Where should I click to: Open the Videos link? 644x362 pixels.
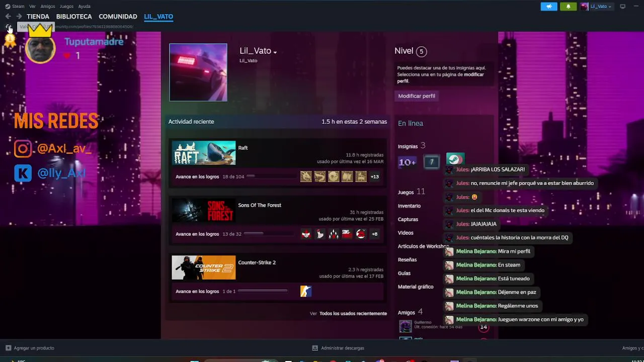(x=406, y=233)
